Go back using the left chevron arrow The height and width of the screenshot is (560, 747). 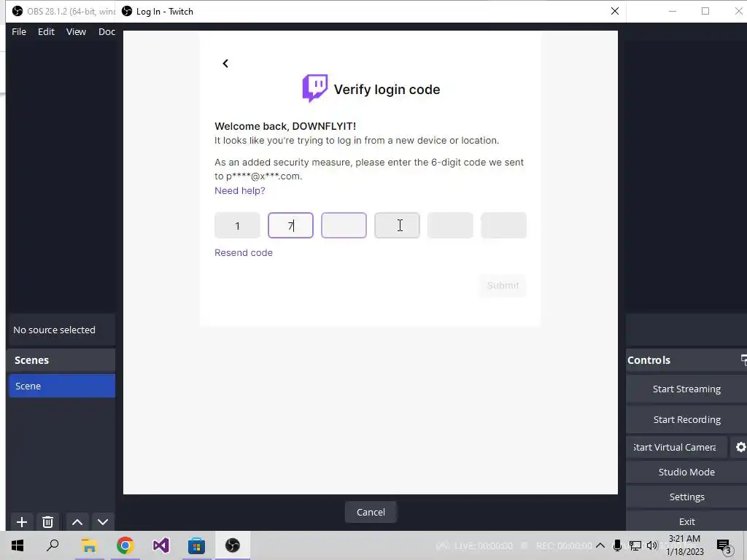click(x=225, y=63)
